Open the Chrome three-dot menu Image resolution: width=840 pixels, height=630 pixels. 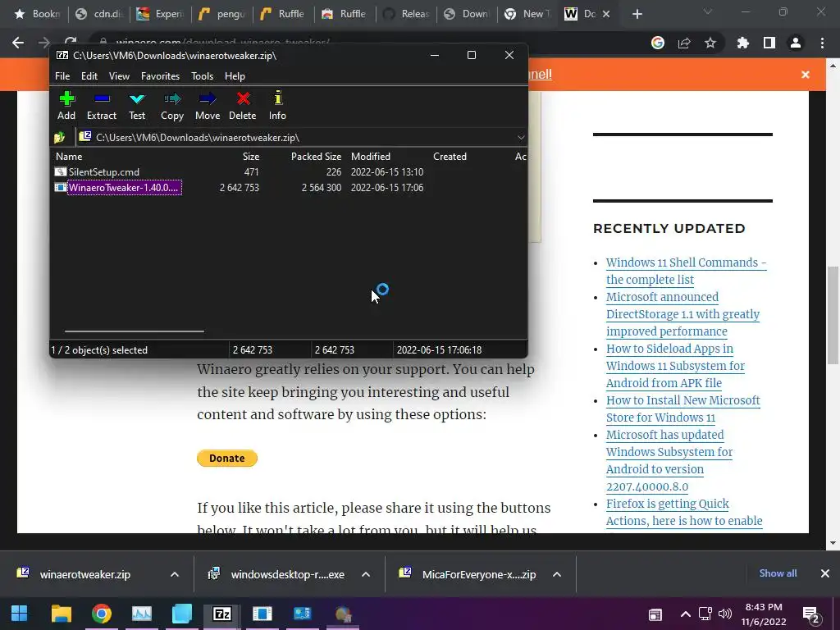822,43
